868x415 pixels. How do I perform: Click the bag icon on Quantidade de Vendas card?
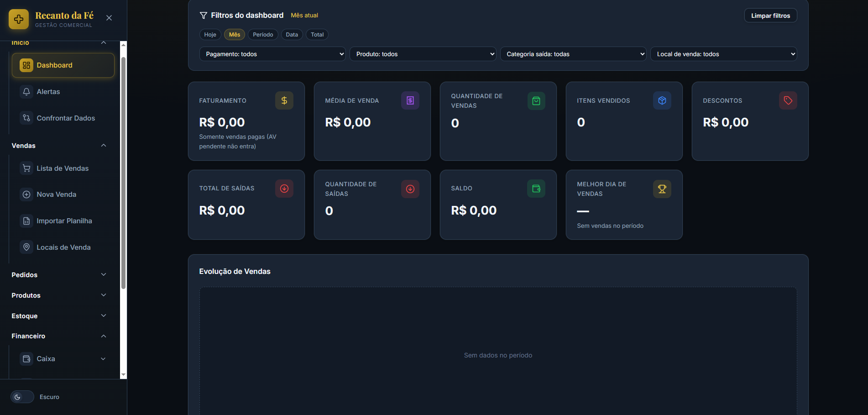(x=536, y=101)
